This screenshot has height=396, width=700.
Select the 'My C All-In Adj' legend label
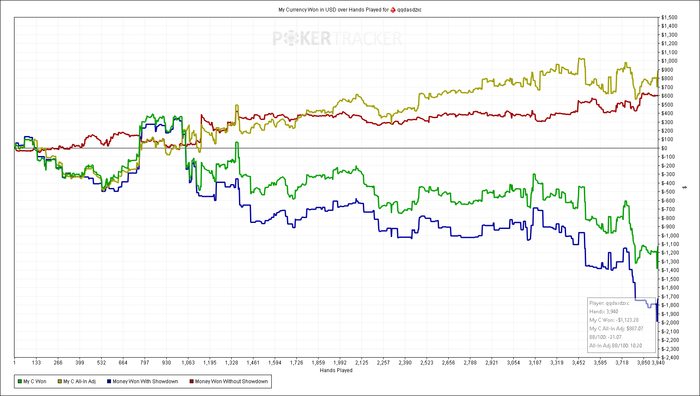coord(79,382)
